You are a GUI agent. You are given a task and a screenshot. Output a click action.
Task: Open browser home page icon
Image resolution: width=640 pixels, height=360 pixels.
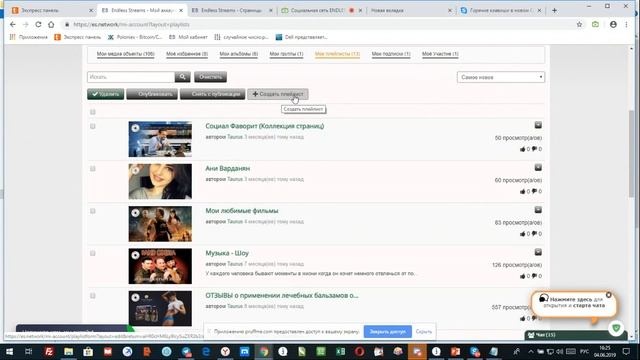51,24
